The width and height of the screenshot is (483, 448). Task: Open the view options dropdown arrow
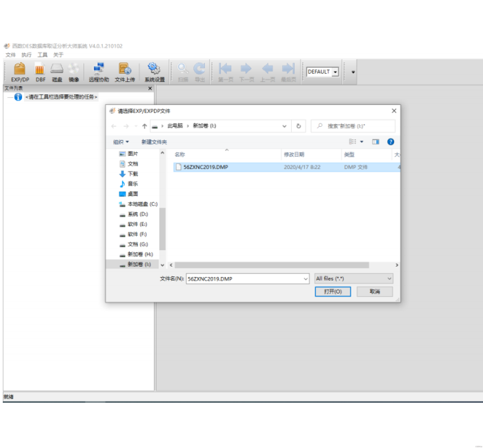362,141
